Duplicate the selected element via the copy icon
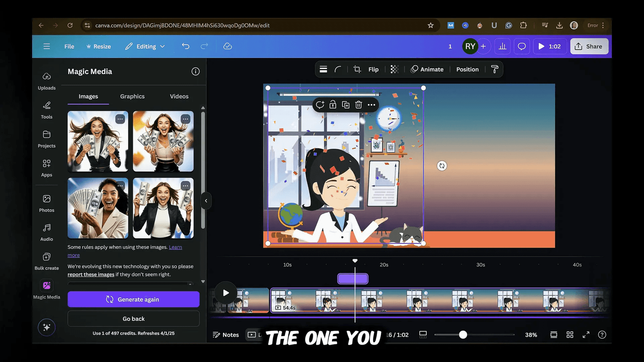644x362 pixels. [345, 105]
